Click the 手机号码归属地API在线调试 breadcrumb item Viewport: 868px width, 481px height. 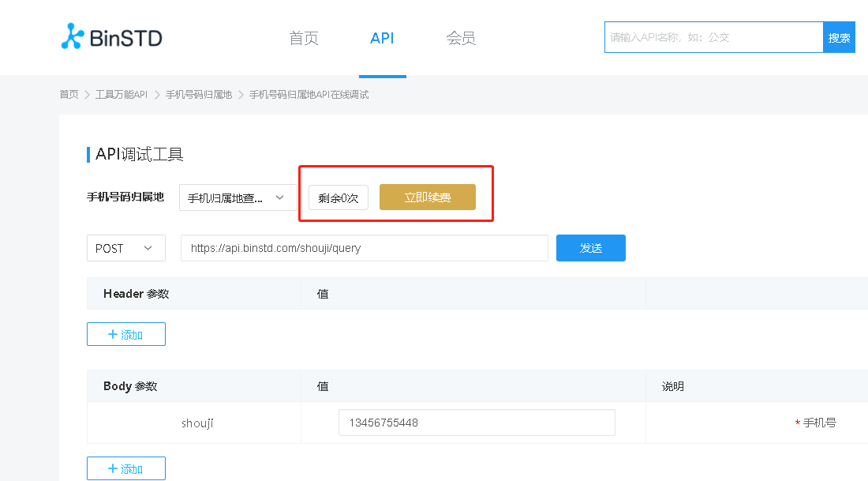[309, 95]
